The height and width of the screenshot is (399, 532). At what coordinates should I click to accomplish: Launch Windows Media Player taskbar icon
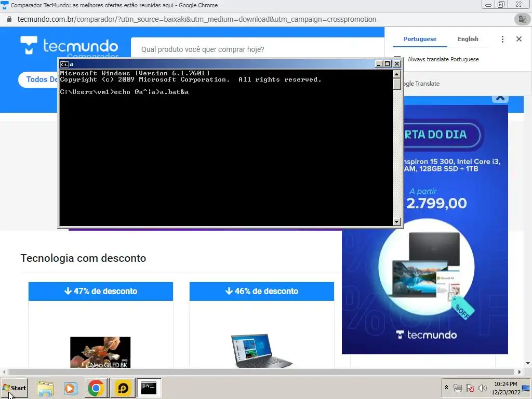pyautogui.click(x=71, y=388)
